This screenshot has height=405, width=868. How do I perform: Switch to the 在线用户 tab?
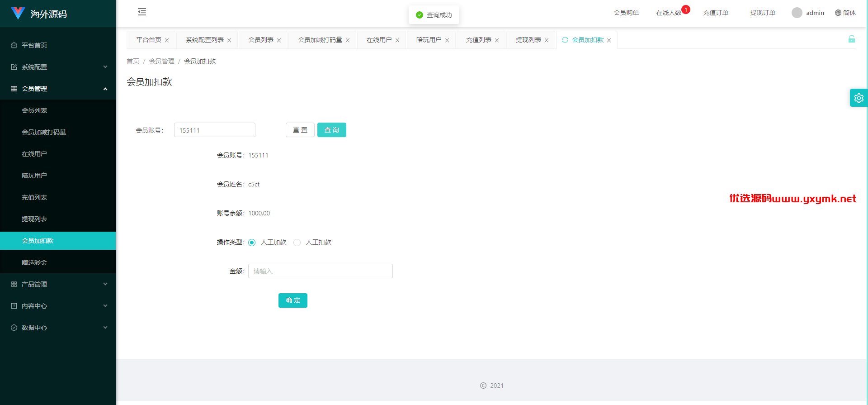pyautogui.click(x=379, y=40)
